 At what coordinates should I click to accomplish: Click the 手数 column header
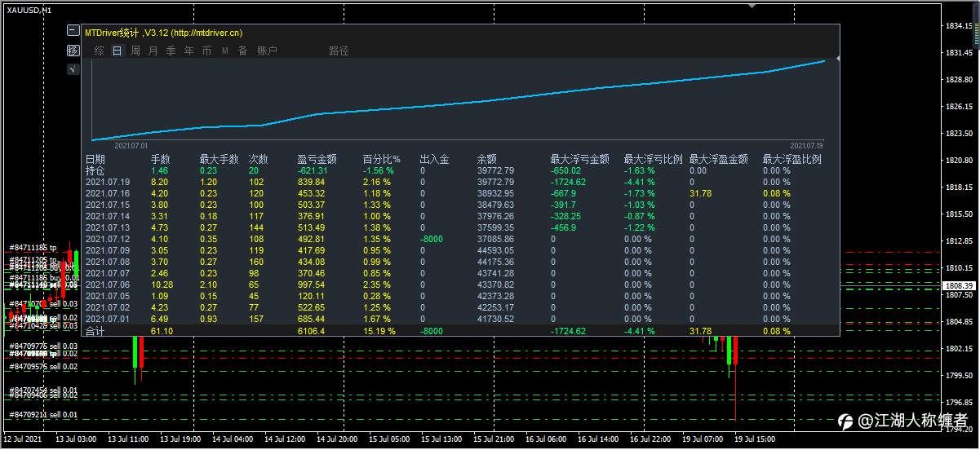(x=161, y=160)
